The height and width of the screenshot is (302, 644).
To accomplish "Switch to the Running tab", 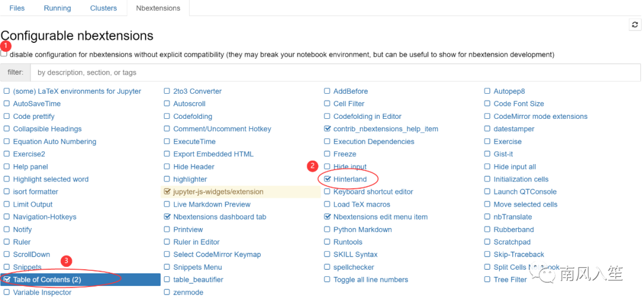I will (57, 8).
